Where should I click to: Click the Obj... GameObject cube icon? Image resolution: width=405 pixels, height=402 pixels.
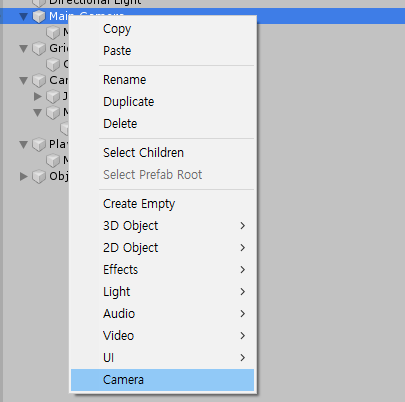(x=39, y=176)
